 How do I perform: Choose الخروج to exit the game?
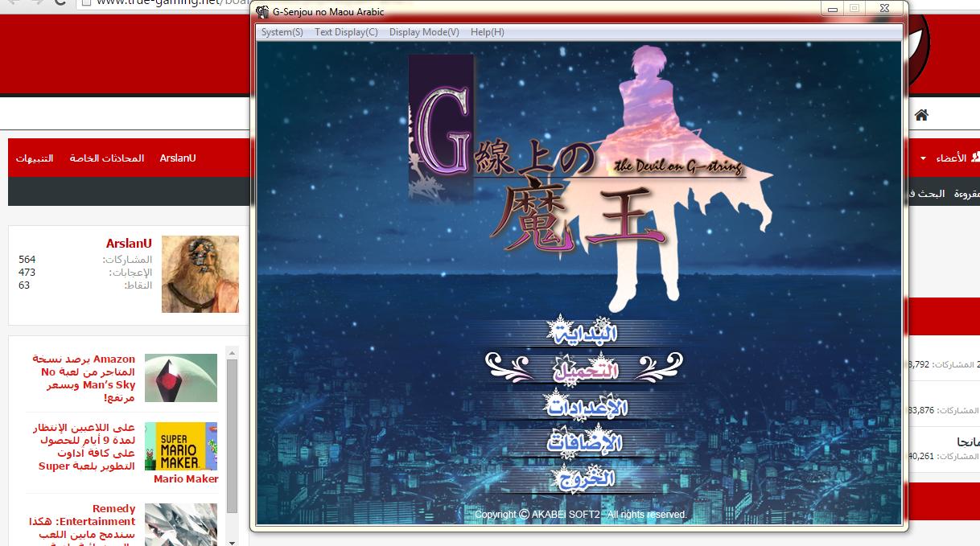click(x=585, y=478)
